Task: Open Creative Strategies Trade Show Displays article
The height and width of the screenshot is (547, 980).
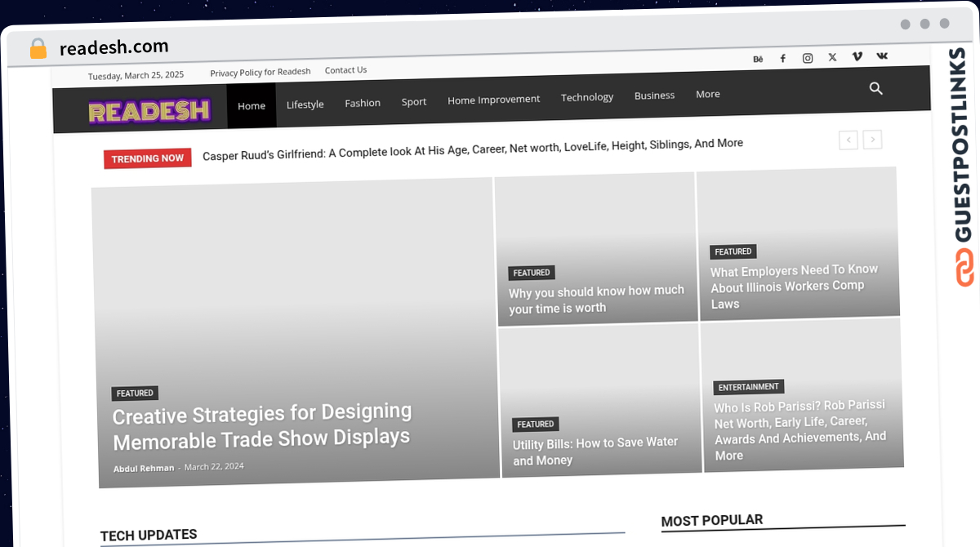Action: [261, 426]
